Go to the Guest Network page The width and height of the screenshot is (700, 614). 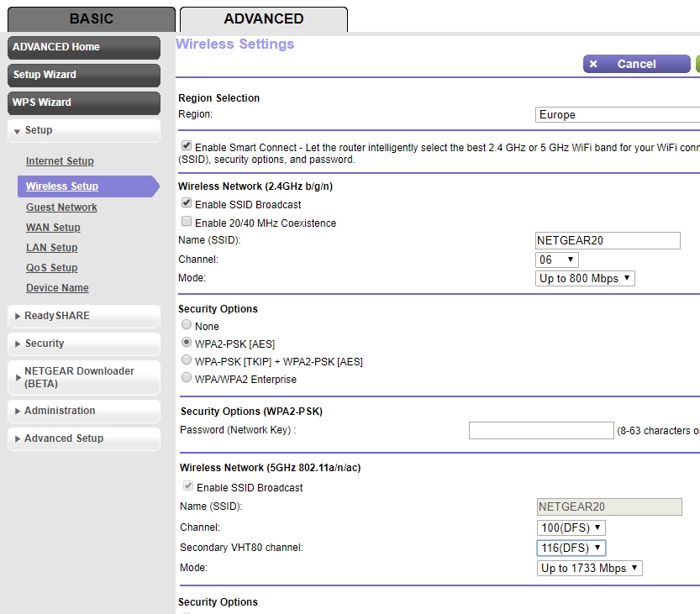click(x=61, y=207)
